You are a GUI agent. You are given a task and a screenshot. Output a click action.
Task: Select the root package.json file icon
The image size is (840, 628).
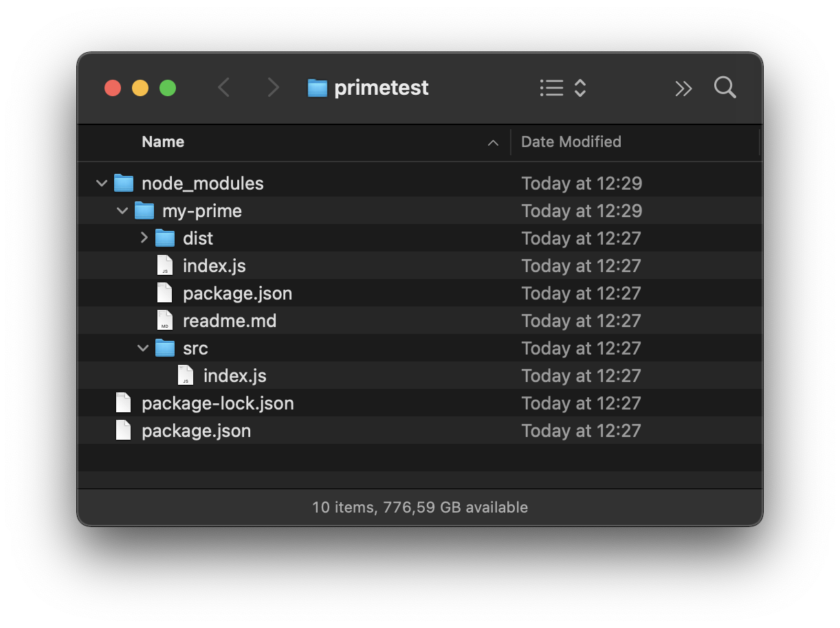pyautogui.click(x=124, y=431)
